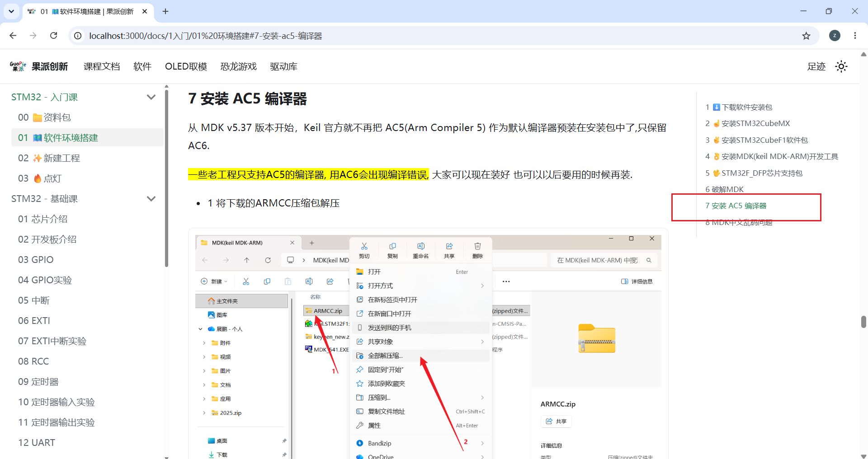Jump to 4 安装MDK开发工具 in outline
This screenshot has height=459, width=868.
point(772,156)
